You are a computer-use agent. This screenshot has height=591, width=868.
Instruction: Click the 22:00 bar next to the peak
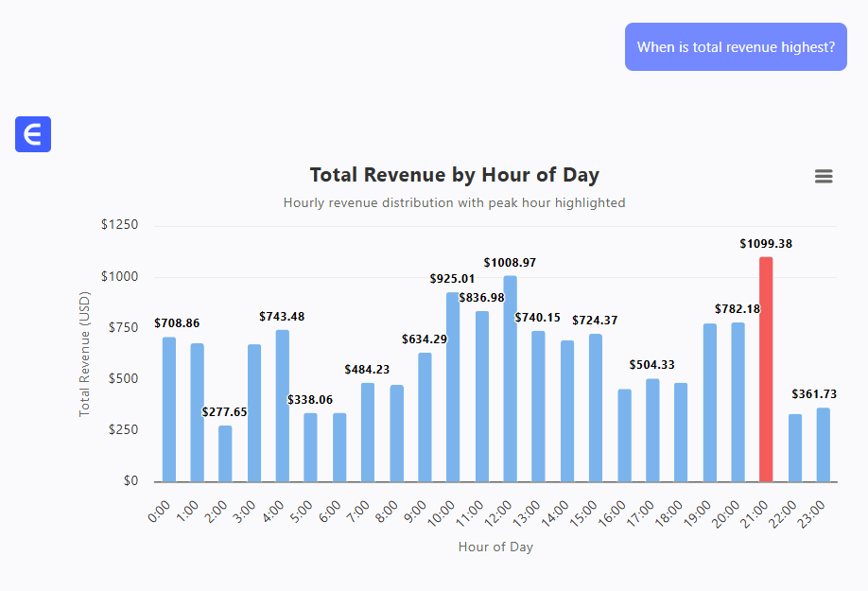click(795, 447)
